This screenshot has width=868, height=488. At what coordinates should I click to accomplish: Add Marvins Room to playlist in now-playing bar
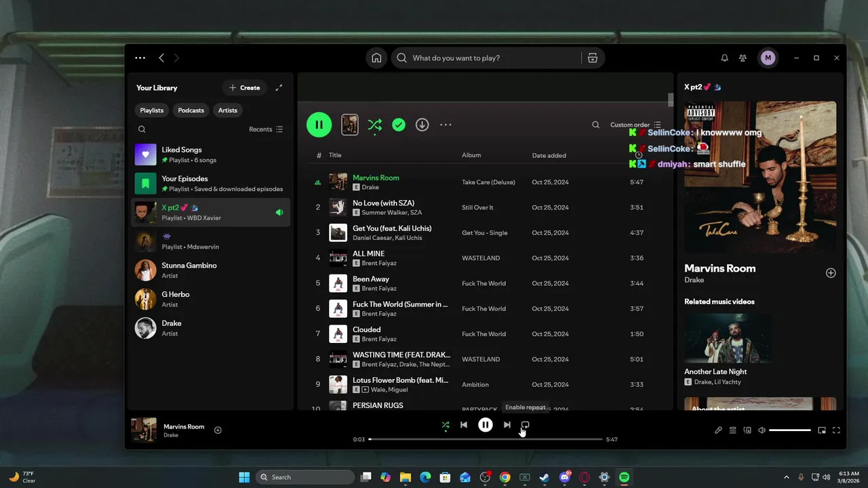point(218,430)
